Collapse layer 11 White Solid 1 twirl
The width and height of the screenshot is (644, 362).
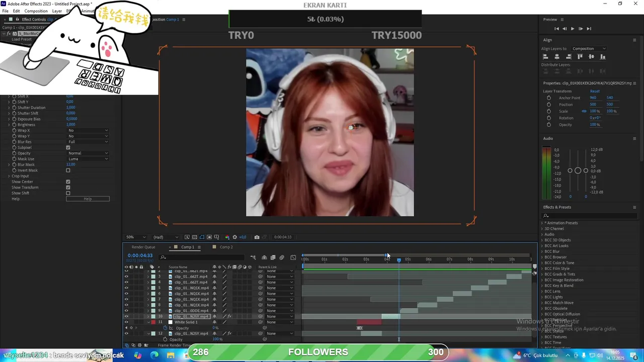(x=148, y=322)
